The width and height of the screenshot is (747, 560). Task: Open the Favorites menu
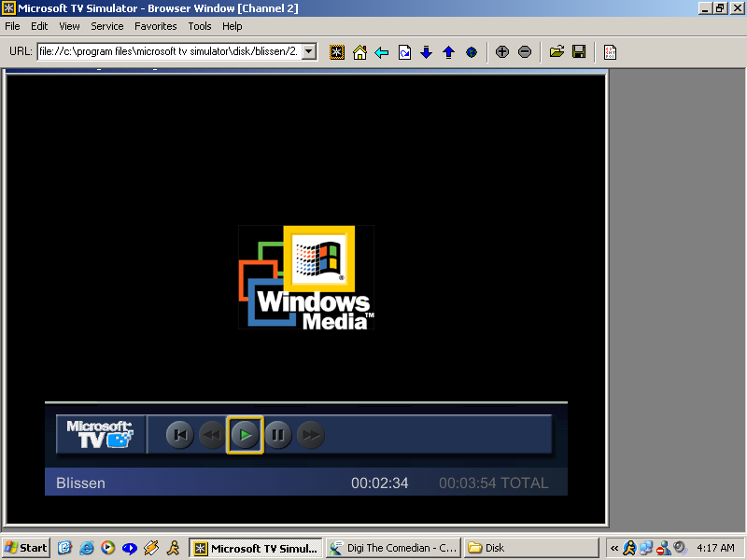[155, 26]
